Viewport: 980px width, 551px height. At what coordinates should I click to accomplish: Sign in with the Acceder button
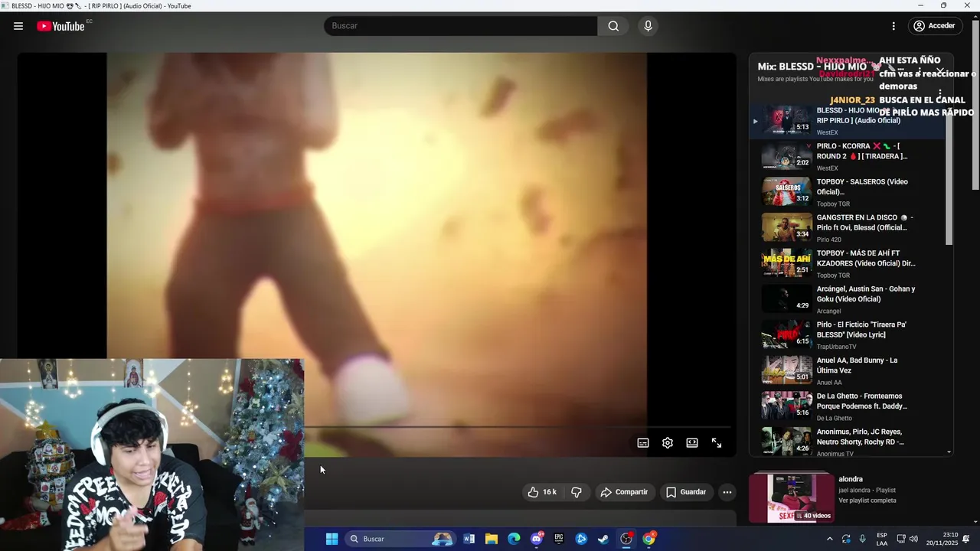(935, 26)
